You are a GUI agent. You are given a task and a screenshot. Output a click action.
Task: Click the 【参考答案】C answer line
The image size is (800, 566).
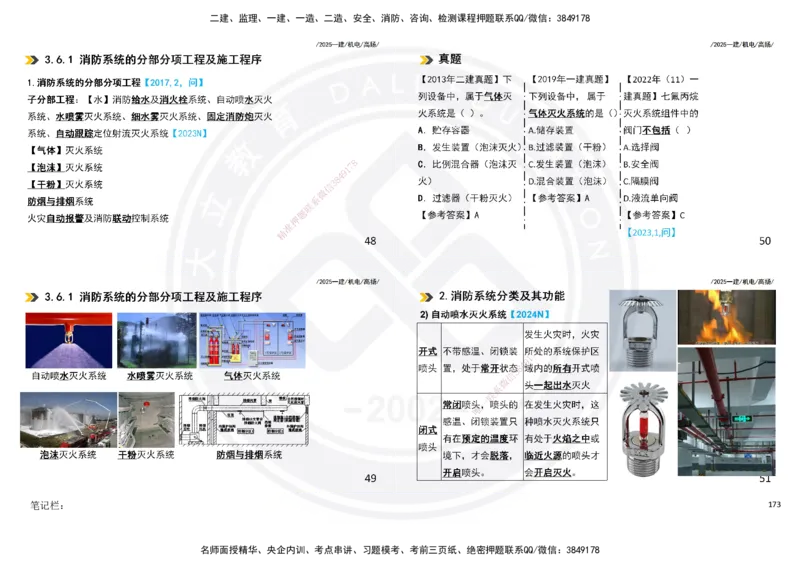(655, 215)
